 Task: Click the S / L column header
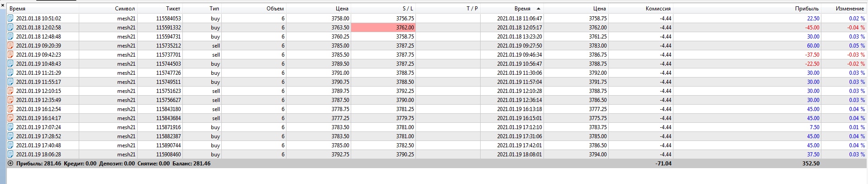(x=407, y=9)
